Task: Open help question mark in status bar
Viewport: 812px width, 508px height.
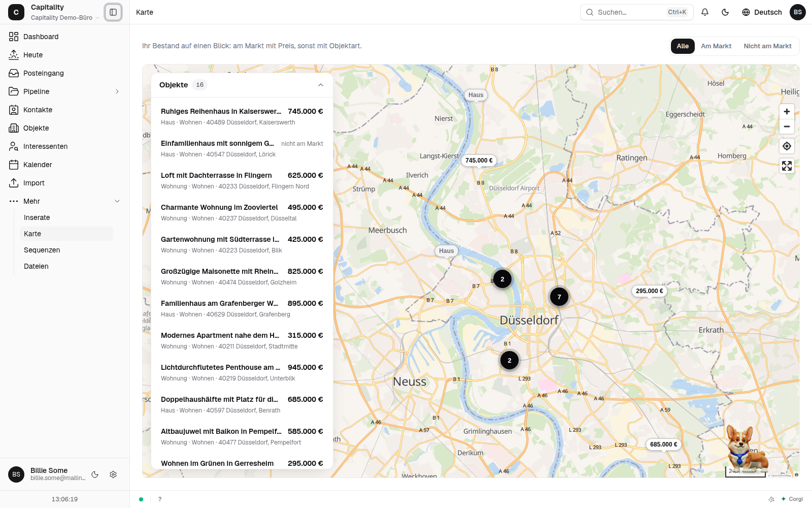Action: pyautogui.click(x=160, y=499)
